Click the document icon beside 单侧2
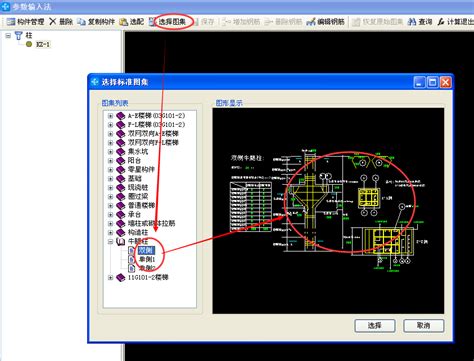 coord(132,268)
